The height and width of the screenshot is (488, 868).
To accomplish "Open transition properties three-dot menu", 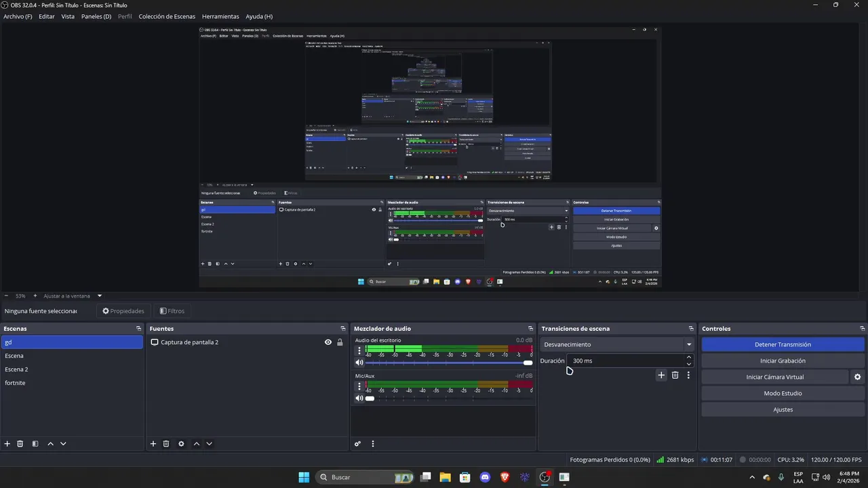I will pos(688,375).
